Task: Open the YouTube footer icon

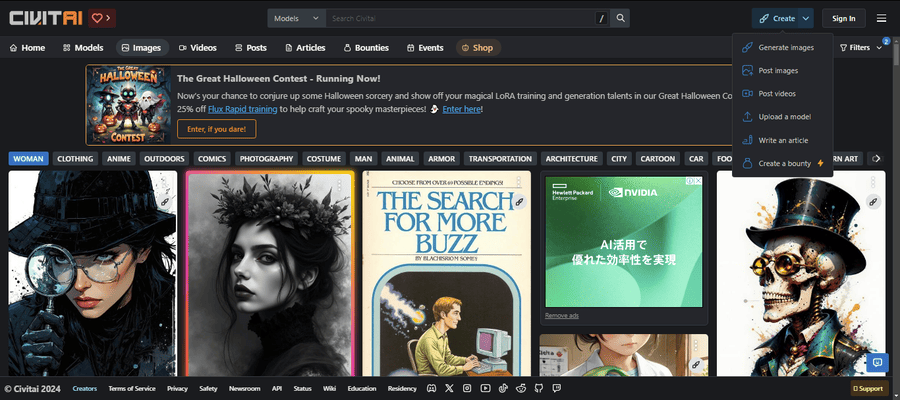Action: point(485,389)
